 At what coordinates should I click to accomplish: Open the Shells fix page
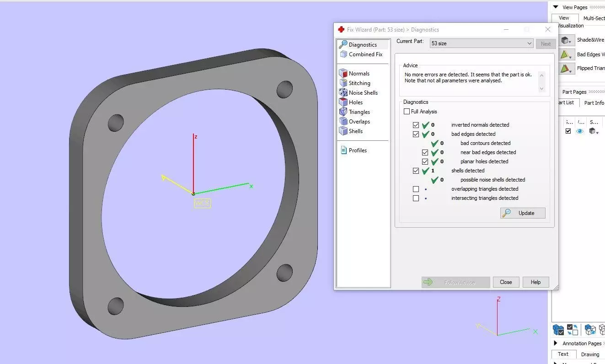point(351,131)
